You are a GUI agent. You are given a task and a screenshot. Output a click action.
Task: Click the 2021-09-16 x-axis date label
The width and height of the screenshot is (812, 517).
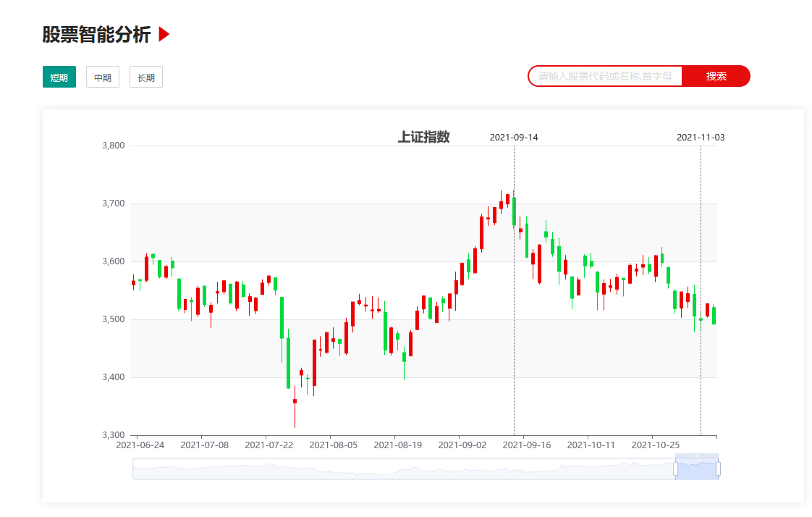(x=527, y=445)
